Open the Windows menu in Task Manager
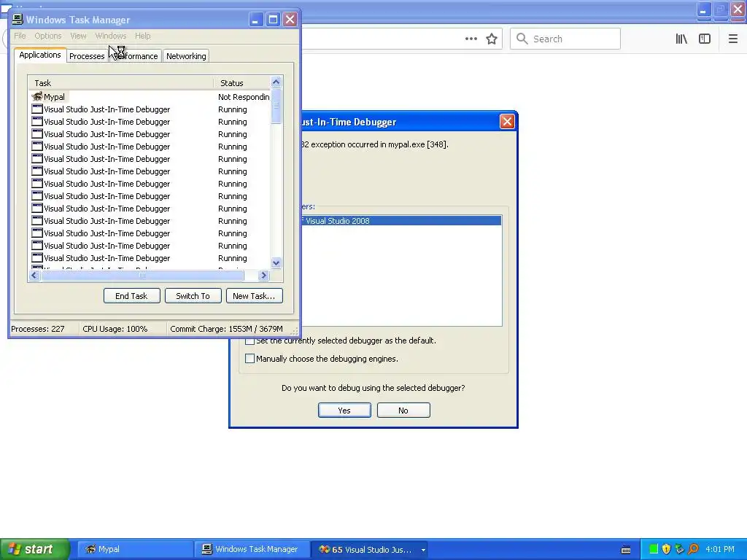 click(111, 36)
